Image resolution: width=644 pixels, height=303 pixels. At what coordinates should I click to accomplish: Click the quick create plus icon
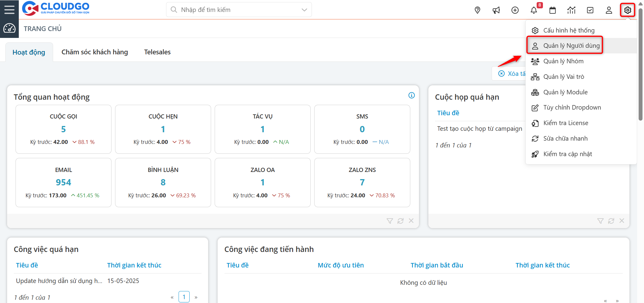click(515, 10)
